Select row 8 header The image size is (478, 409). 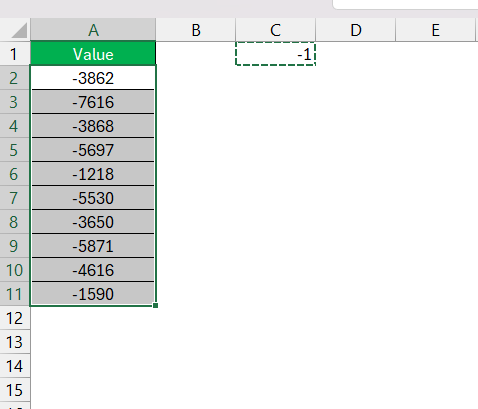coord(15,222)
